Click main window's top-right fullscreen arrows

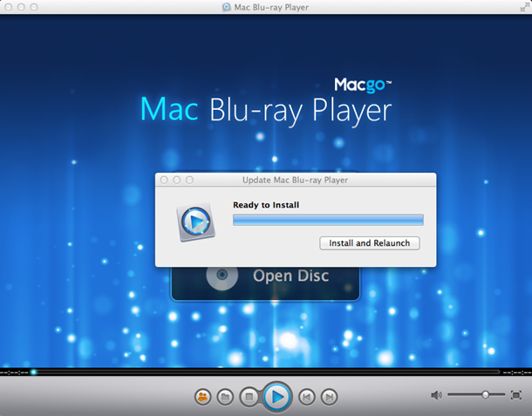pyautogui.click(x=522, y=7)
